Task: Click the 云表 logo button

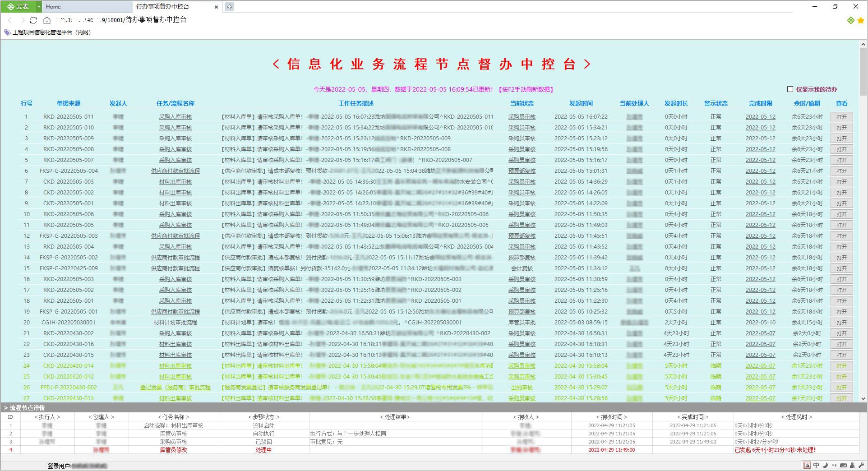Action: 18,6
